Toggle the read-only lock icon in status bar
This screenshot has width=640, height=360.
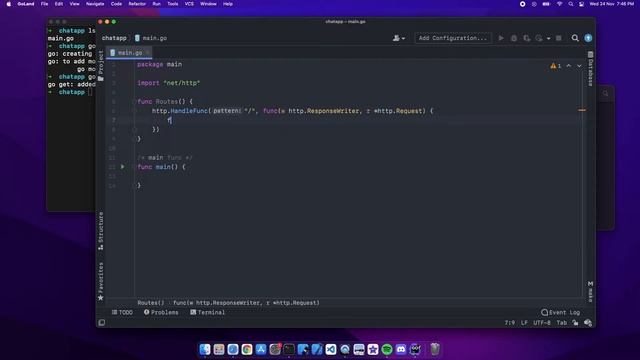pyautogui.click(x=575, y=322)
